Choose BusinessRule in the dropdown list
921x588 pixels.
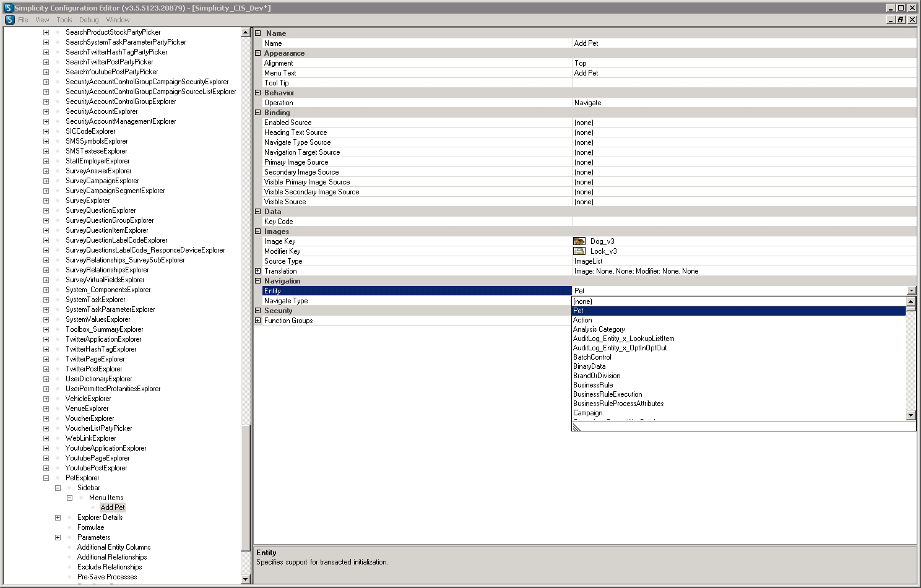[593, 385]
